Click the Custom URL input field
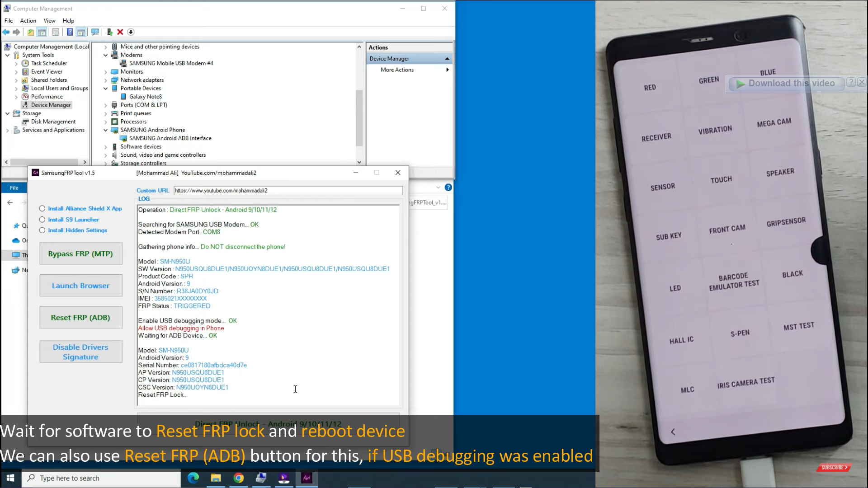 pos(288,190)
